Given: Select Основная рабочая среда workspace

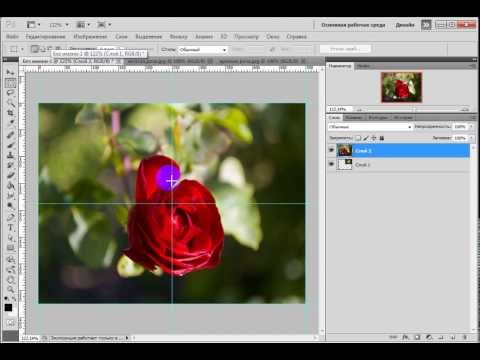Looking at the screenshot, I should point(353,25).
